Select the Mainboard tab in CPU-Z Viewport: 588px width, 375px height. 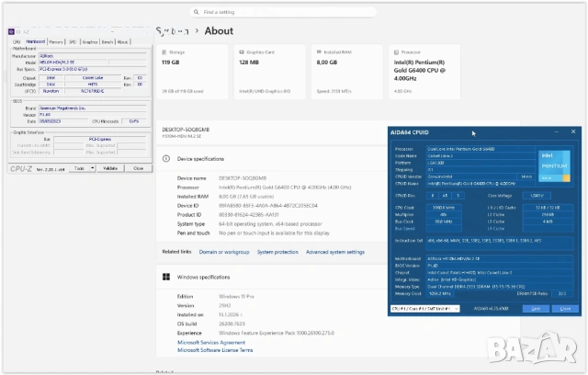tap(35, 41)
